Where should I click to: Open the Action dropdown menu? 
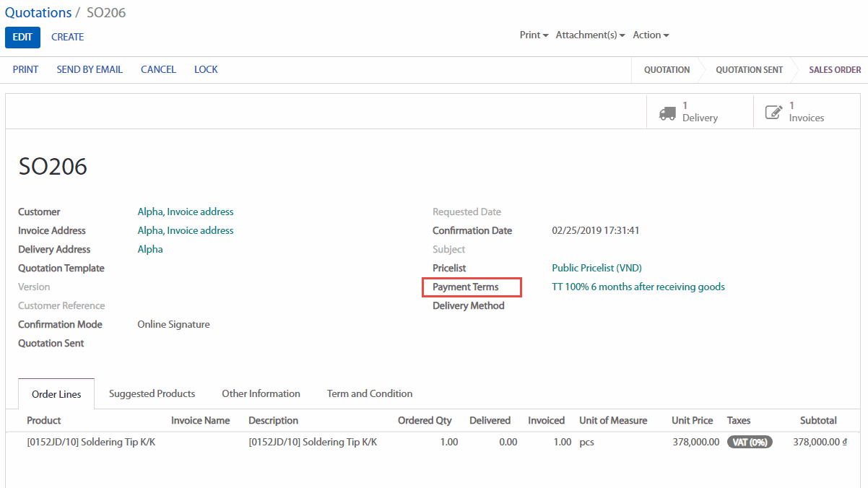pos(651,35)
